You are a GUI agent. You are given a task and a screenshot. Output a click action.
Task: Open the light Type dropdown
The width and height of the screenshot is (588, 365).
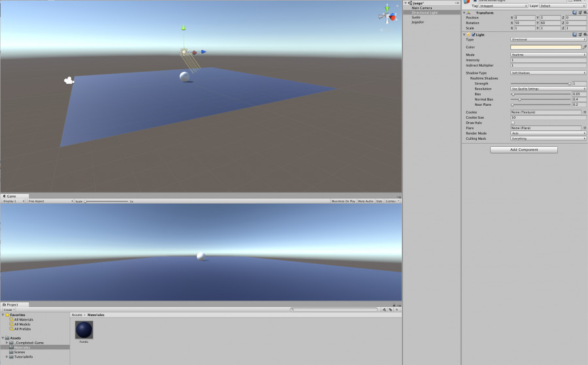(548, 39)
